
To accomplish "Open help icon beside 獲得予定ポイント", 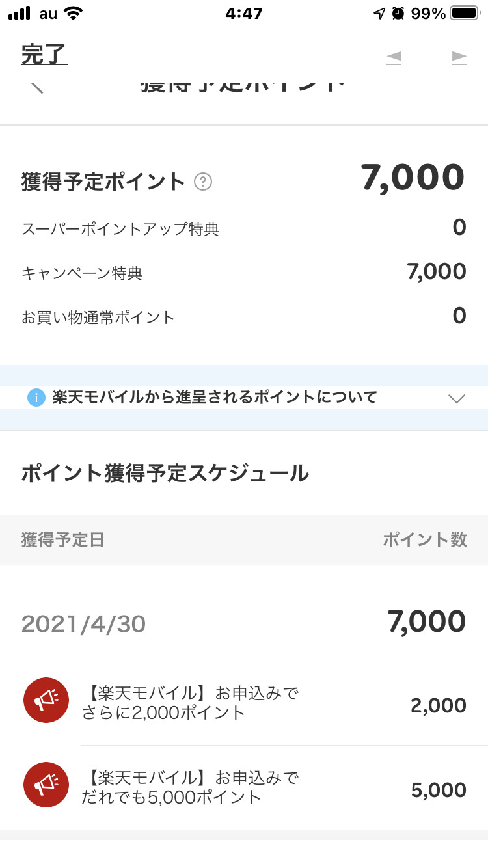I will (x=203, y=182).
